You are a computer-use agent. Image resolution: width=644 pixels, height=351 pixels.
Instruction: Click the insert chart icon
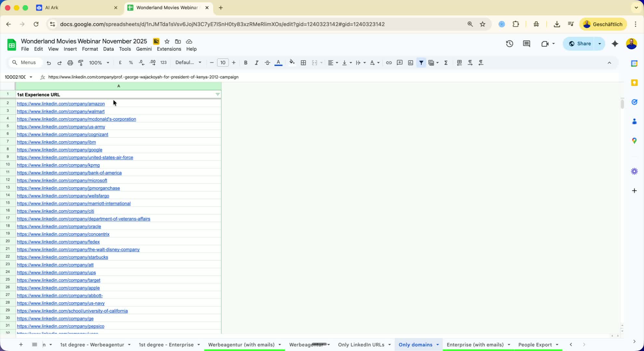[410, 63]
